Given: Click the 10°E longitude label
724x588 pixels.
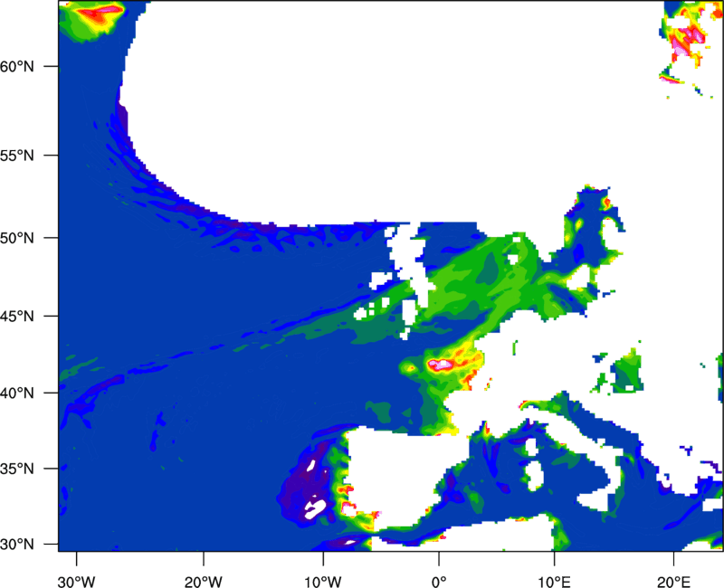Looking at the screenshot, I should [554, 582].
